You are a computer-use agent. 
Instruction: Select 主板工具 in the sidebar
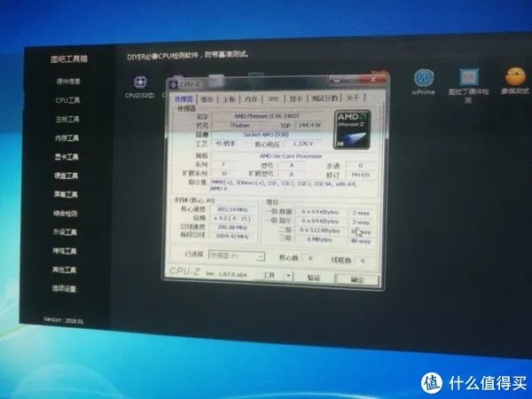(x=67, y=120)
